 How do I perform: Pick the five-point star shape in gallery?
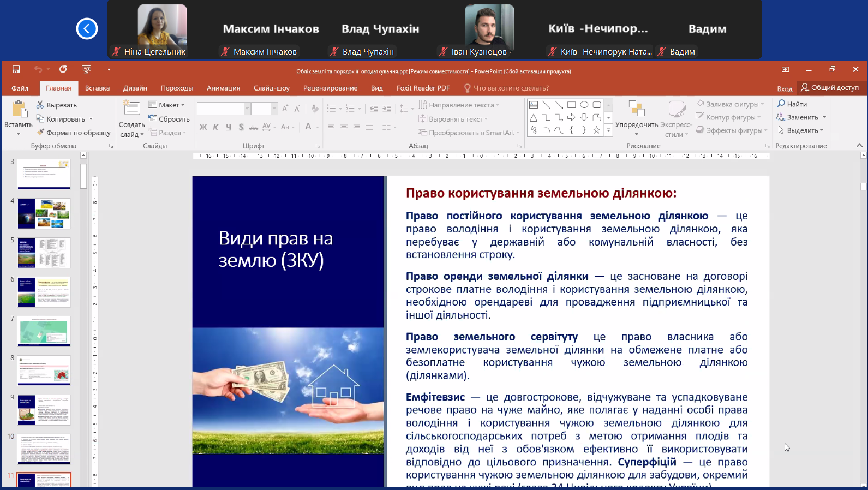pos(596,130)
